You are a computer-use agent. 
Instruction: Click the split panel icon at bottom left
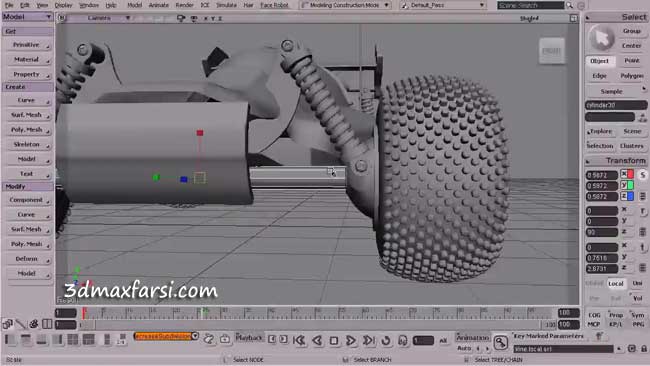(x=47, y=324)
